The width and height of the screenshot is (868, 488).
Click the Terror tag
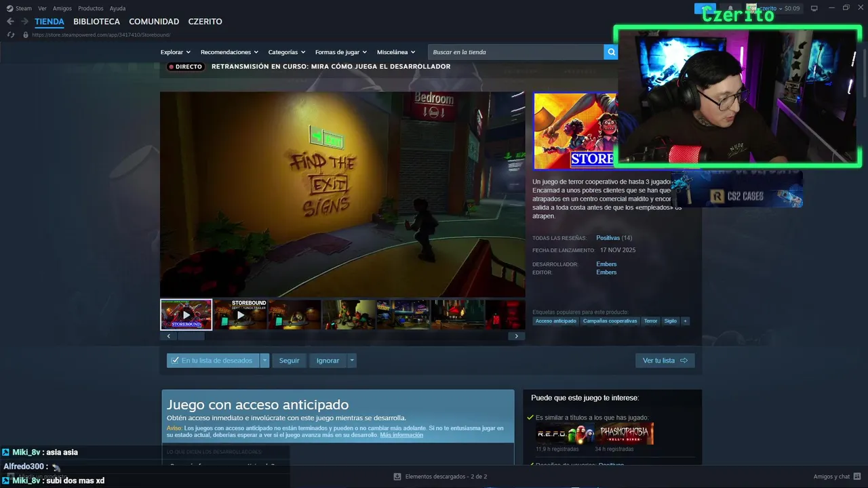point(650,321)
